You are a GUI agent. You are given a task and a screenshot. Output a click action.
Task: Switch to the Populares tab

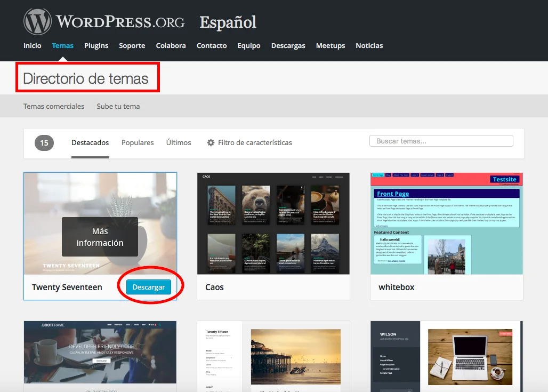(x=138, y=143)
